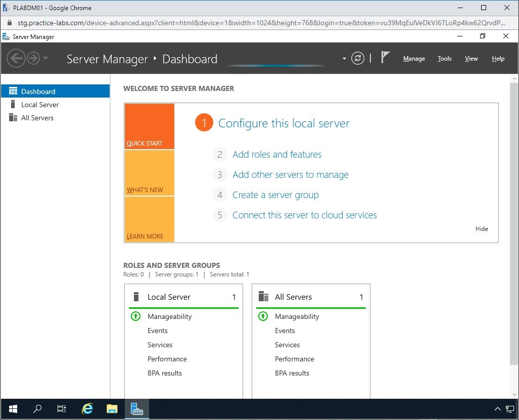519x420 pixels.
Task: Open the Manage menu
Action: coord(413,59)
